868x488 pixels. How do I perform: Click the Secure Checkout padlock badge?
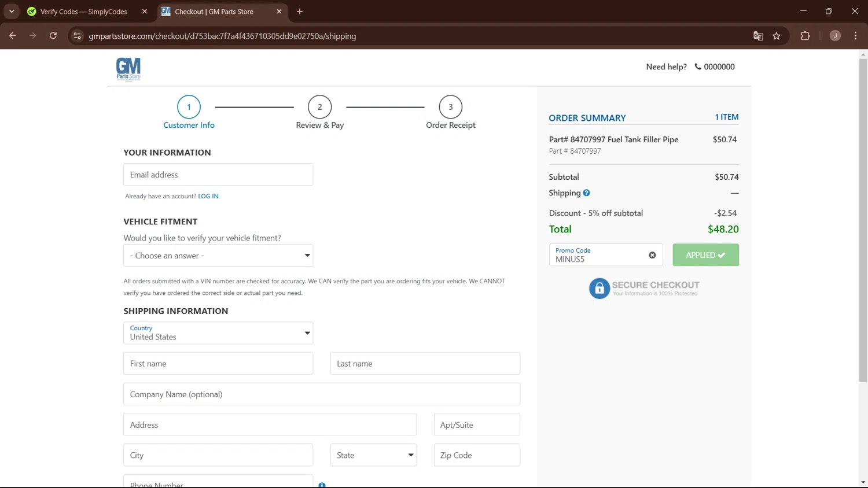[x=644, y=288]
